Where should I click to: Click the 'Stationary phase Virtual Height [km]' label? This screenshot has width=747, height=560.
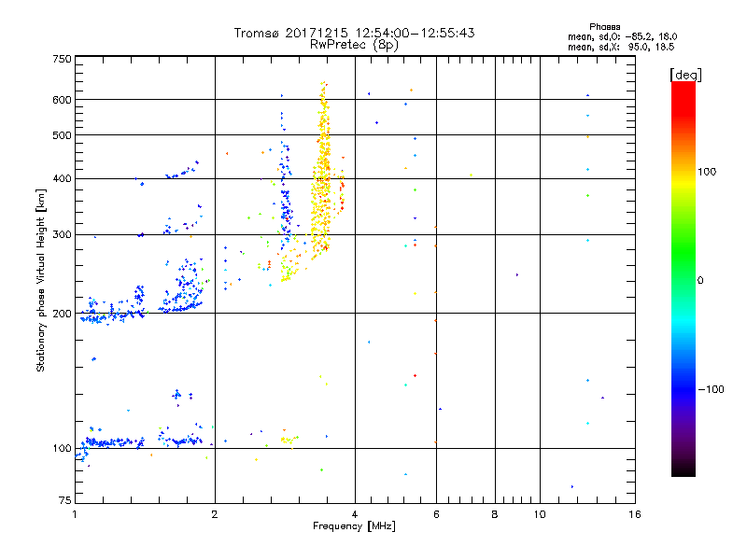[41, 280]
